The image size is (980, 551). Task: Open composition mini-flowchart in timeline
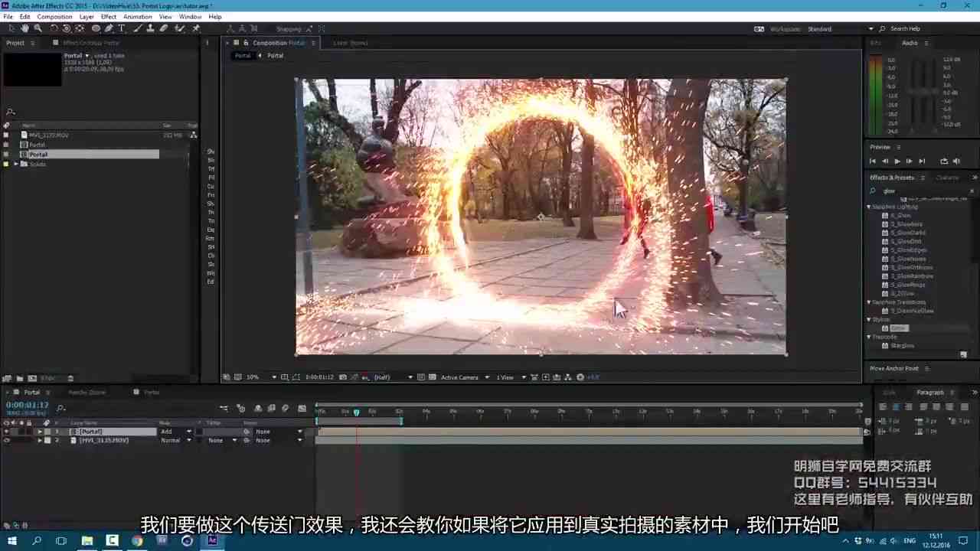coord(224,409)
